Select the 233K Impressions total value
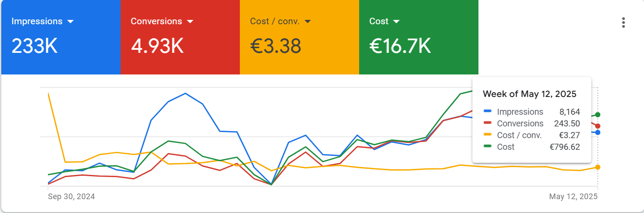This screenshot has height=213, width=644. click(x=35, y=46)
